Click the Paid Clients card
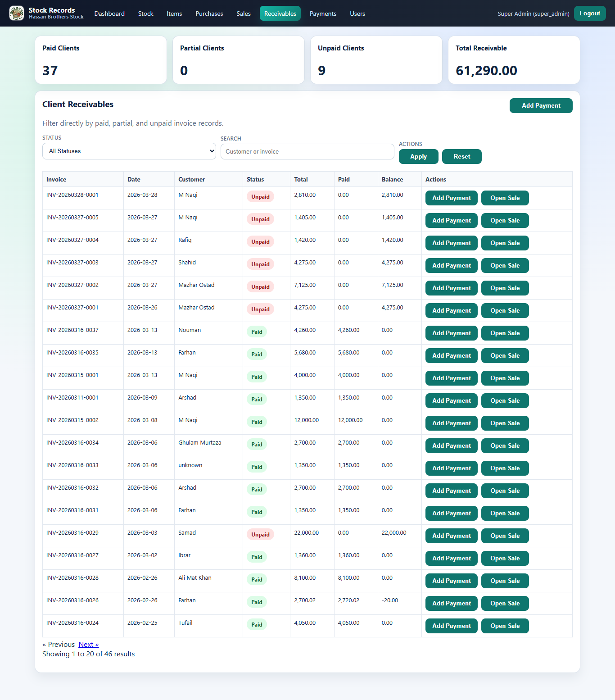 tap(101, 60)
